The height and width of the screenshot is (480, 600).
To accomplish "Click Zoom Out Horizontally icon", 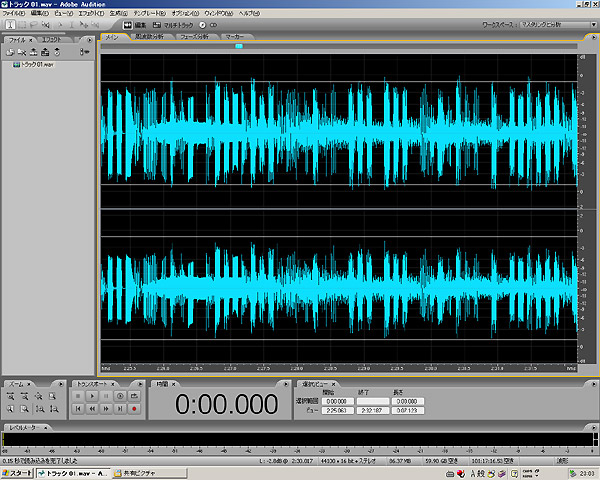I will coord(24,396).
